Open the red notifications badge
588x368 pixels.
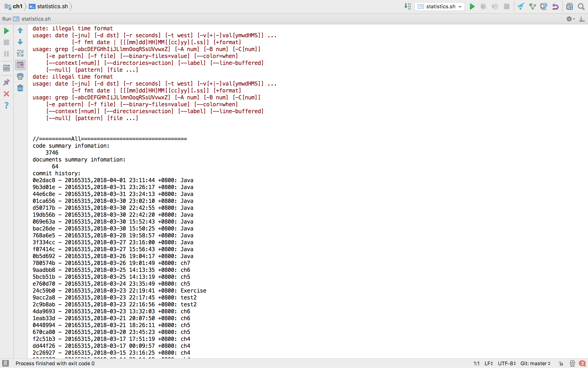(x=582, y=363)
